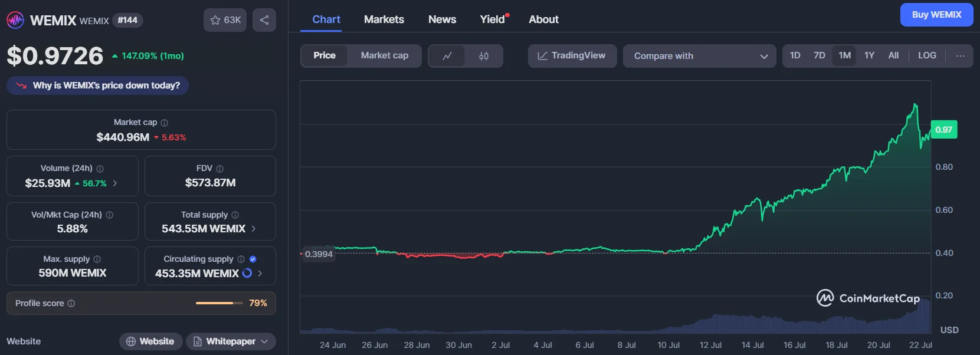Switch to candlestick chart icon
980x355 pixels.
pos(484,56)
